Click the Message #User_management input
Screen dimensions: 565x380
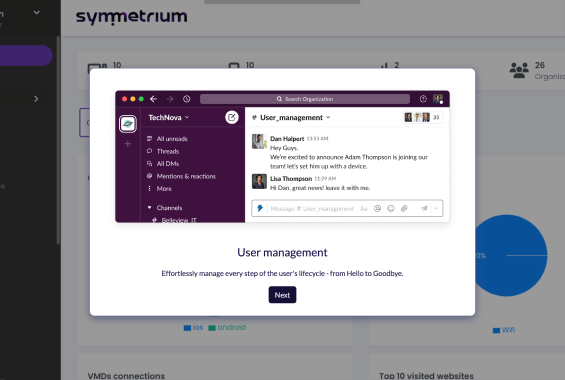point(312,209)
